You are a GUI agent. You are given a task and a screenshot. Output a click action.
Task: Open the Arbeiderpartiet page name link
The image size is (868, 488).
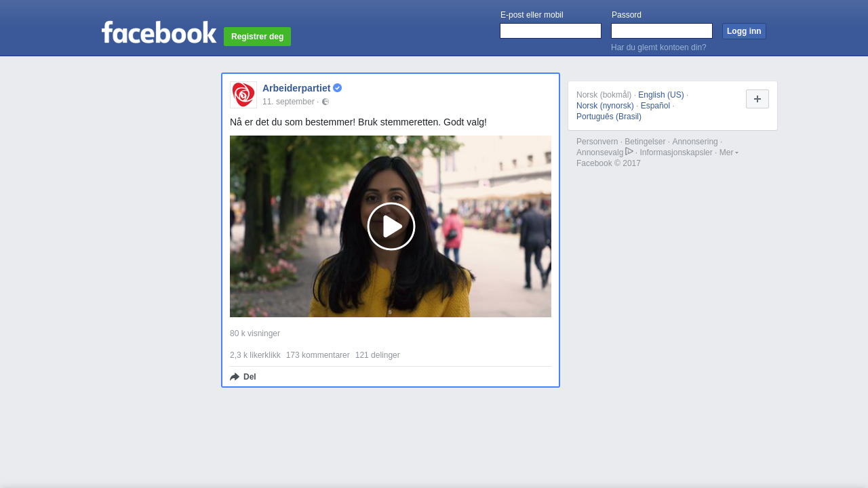click(296, 88)
